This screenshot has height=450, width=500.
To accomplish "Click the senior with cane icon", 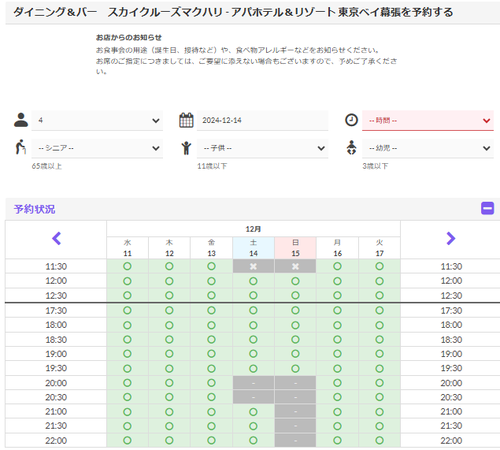I will pyautogui.click(x=21, y=147).
